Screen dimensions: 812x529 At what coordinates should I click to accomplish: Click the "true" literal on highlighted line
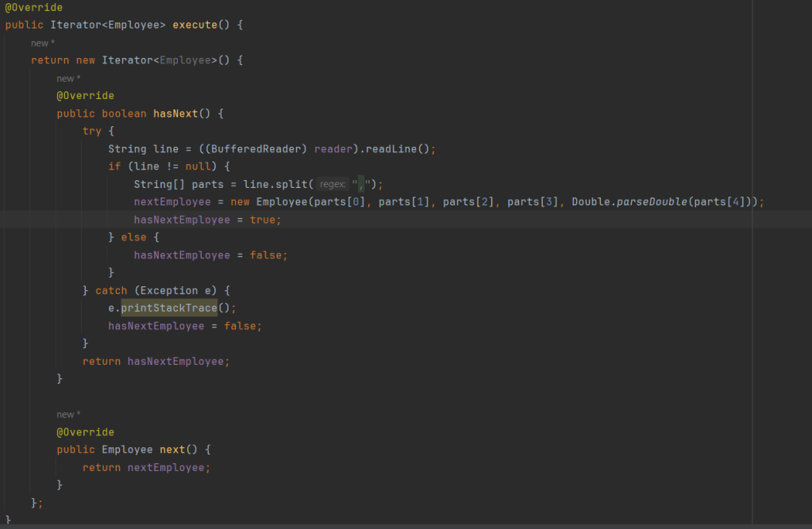(x=265, y=220)
